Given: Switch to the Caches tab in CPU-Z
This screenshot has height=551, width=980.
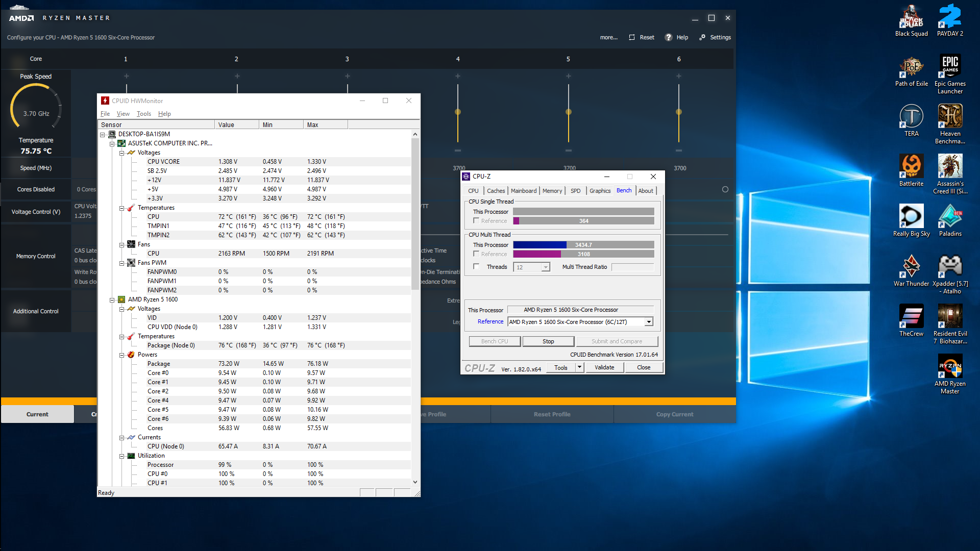Looking at the screenshot, I should (x=496, y=191).
